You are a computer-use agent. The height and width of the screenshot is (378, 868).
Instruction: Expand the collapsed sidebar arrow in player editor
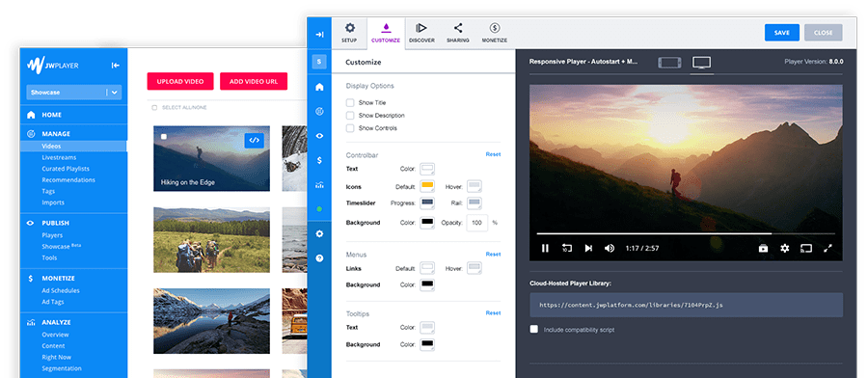319,35
